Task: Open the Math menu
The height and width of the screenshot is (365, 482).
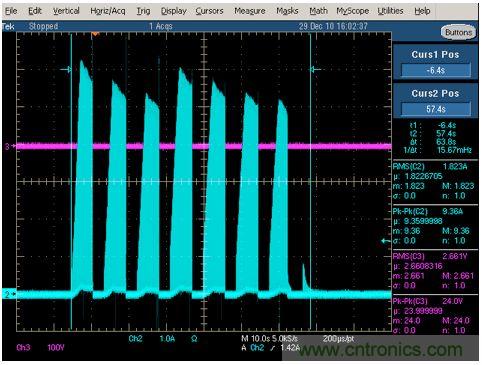Action: (318, 11)
